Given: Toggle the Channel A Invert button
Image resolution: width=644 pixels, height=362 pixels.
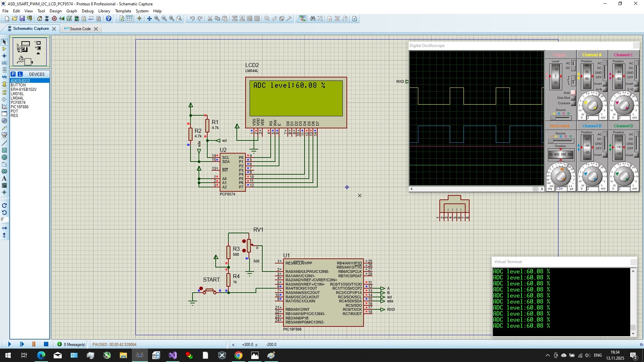Looking at the screenshot, I should [x=605, y=84].
